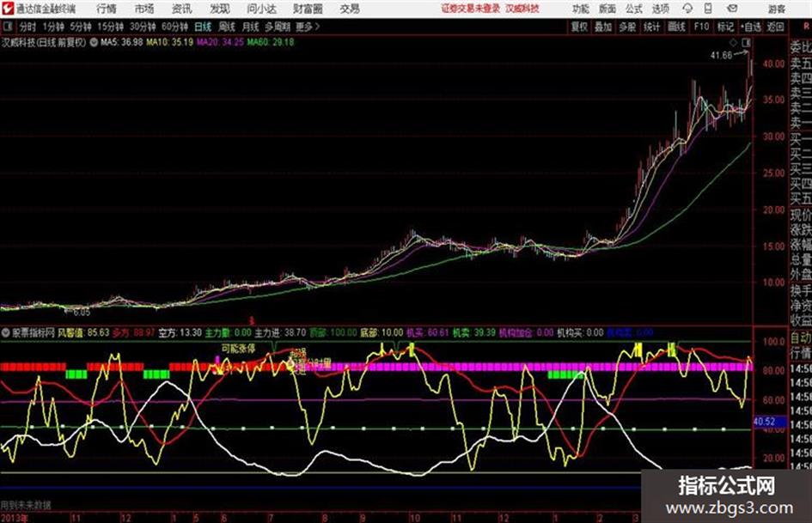The width and height of the screenshot is (812, 523).
Task: Open the 行情 menu
Action: click(107, 9)
